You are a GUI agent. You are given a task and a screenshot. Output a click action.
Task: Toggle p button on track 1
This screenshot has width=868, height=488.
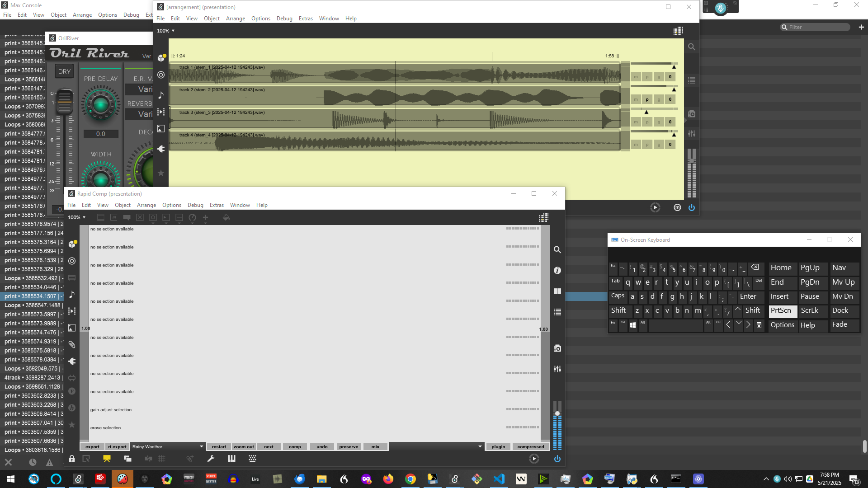click(647, 77)
